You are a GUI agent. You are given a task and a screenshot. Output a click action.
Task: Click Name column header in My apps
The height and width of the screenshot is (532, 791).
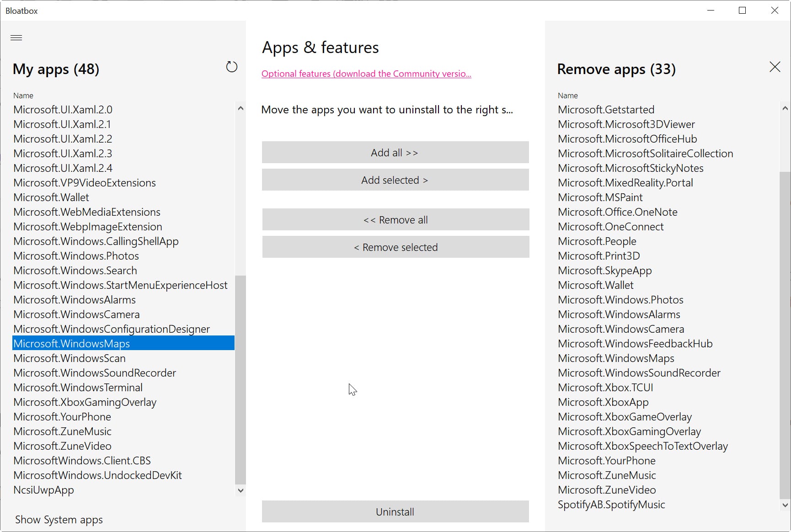(23, 96)
